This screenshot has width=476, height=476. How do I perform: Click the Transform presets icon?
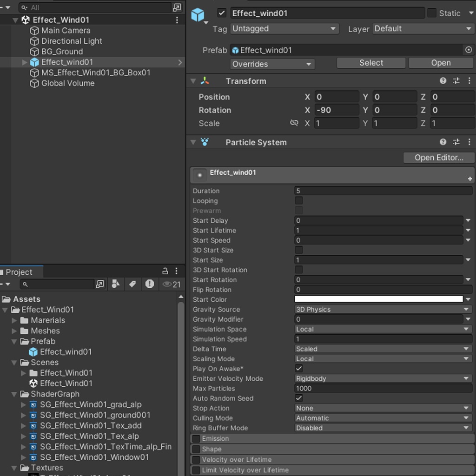point(456,80)
